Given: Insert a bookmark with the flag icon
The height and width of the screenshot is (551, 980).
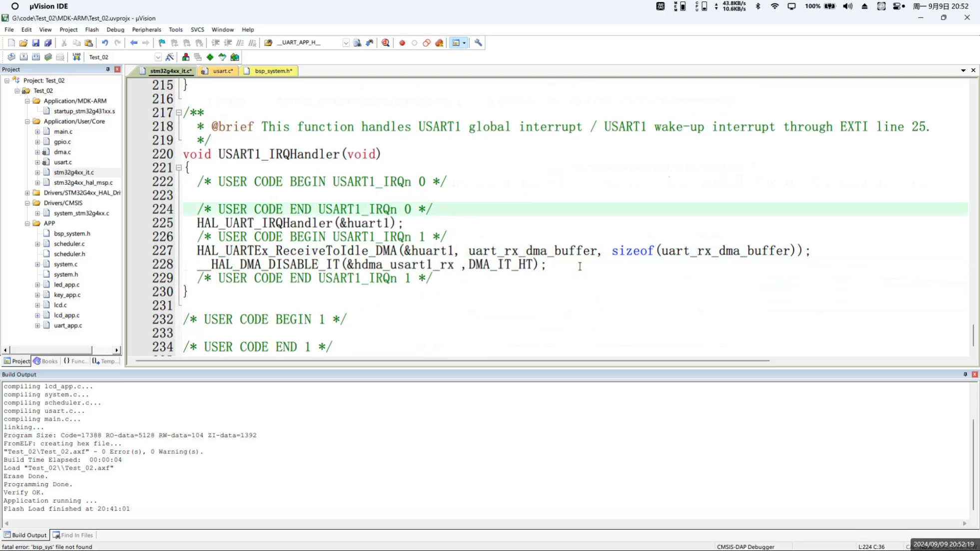Looking at the screenshot, I should pyautogui.click(x=162, y=43).
